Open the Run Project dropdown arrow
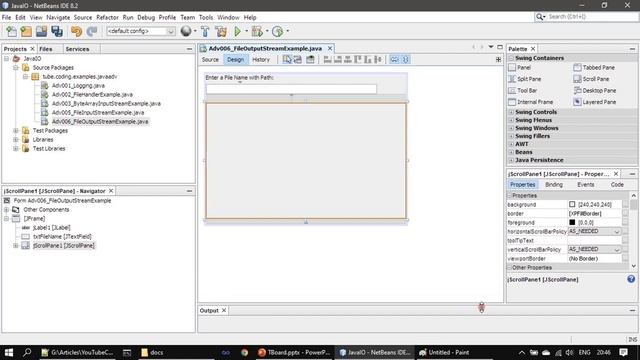The width and height of the screenshot is (640, 360). (246, 31)
